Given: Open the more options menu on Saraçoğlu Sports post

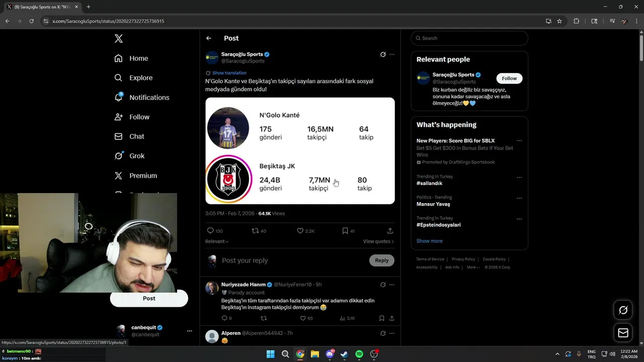Looking at the screenshot, I should (392, 54).
